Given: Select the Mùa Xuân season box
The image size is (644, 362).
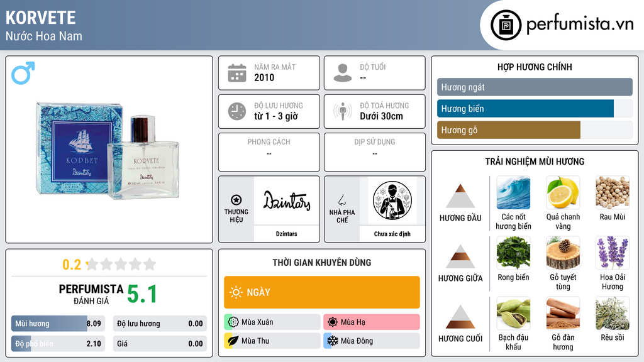Looking at the screenshot, I should click(272, 322).
